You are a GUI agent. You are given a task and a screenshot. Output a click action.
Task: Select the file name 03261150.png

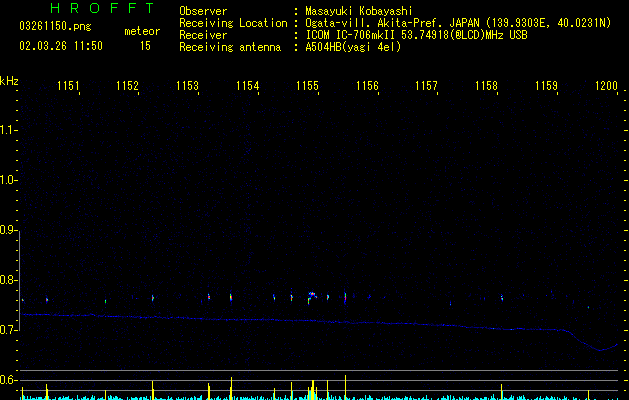55,27
